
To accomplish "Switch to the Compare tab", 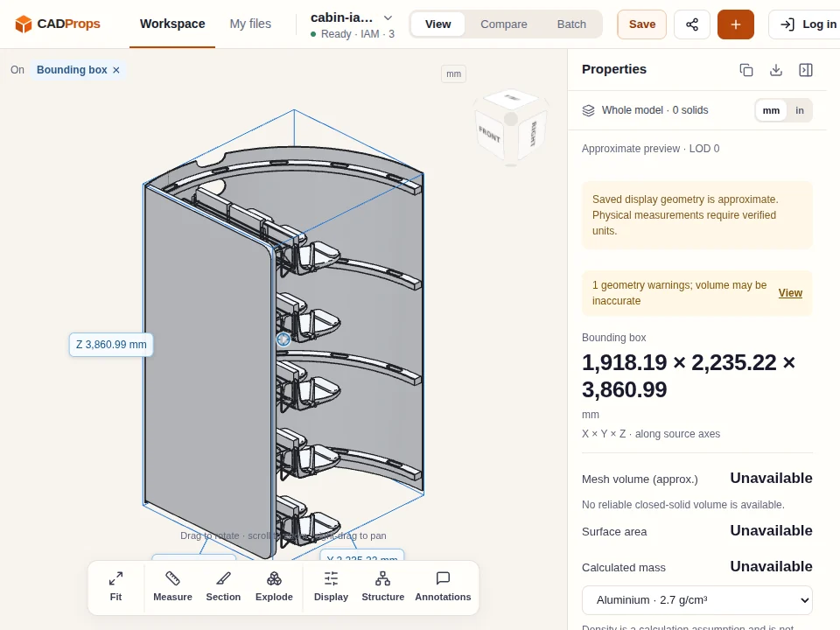I will [x=504, y=24].
